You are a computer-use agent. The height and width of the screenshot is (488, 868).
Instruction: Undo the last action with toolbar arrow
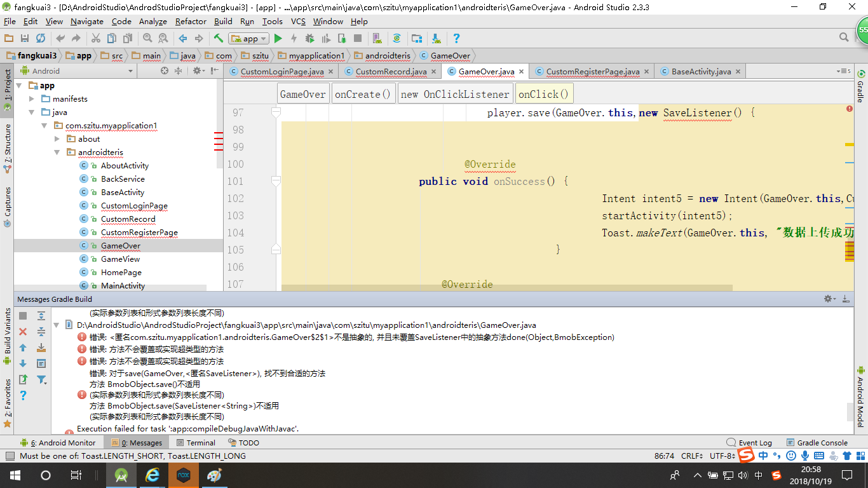coord(60,39)
